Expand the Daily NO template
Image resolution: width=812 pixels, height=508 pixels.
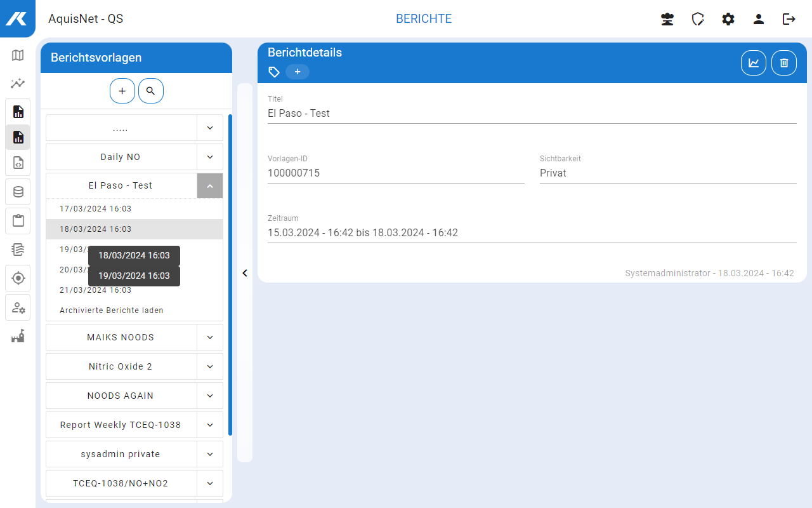[210, 157]
